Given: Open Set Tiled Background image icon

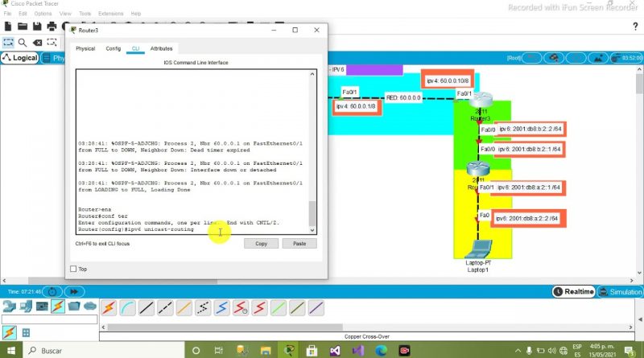Looking at the screenshot, I should pos(597,58).
